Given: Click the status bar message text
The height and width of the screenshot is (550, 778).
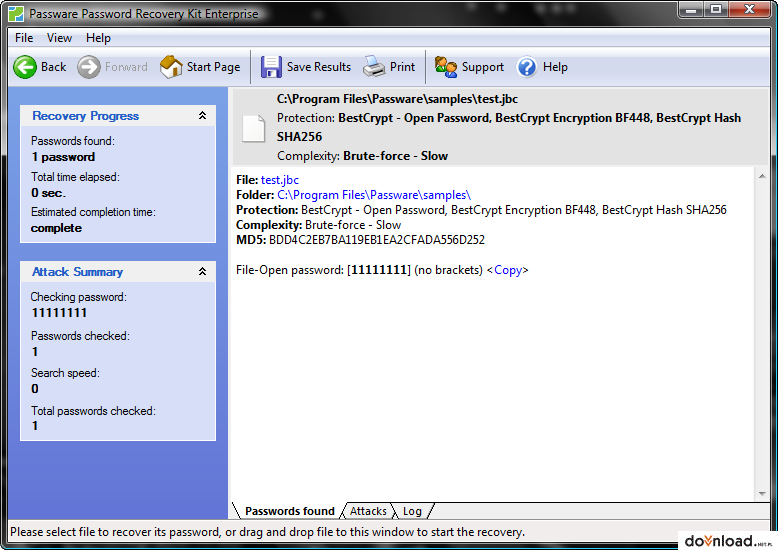Looking at the screenshot, I should [267, 532].
